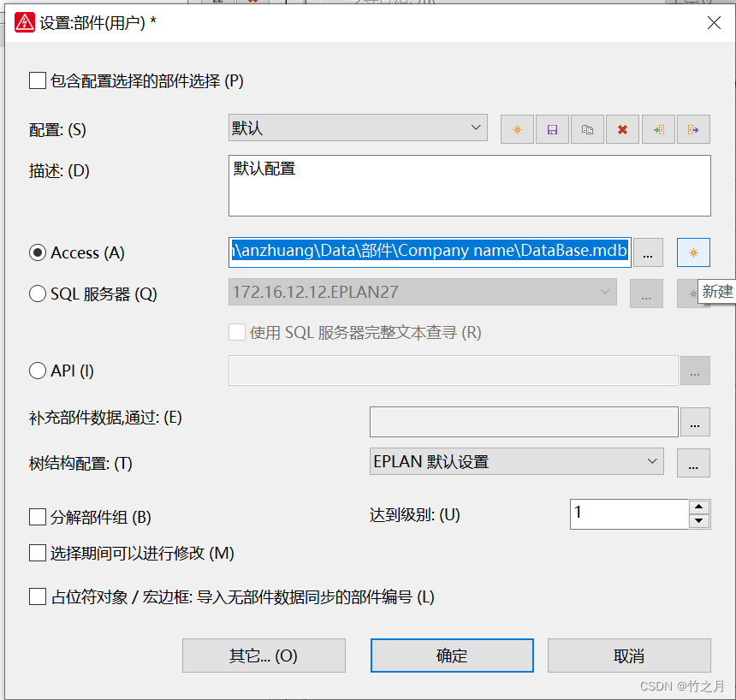Image resolution: width=736 pixels, height=700 pixels.
Task: Click the Access database path field
Action: point(430,252)
